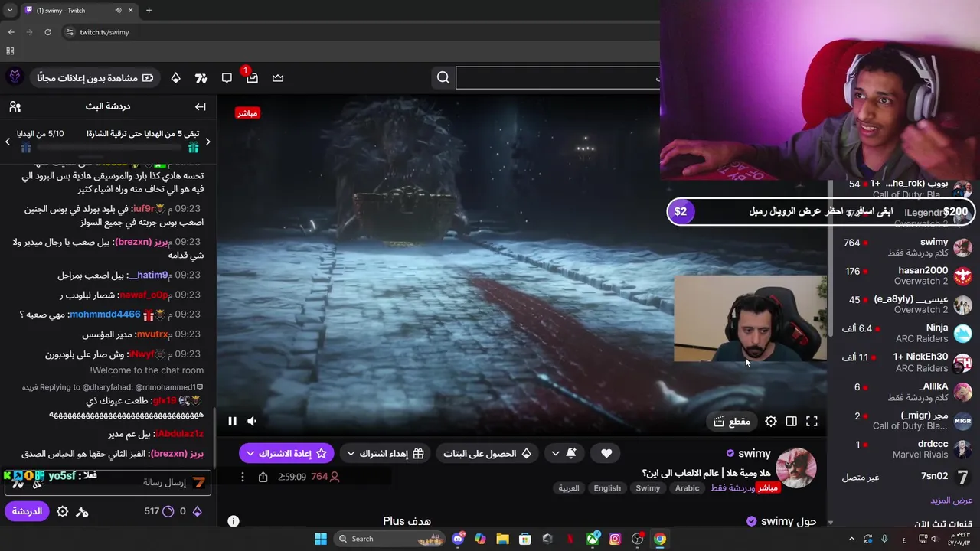This screenshot has width=980, height=551.
Task: Open hasan2000 channel in sidebar
Action: (905, 275)
